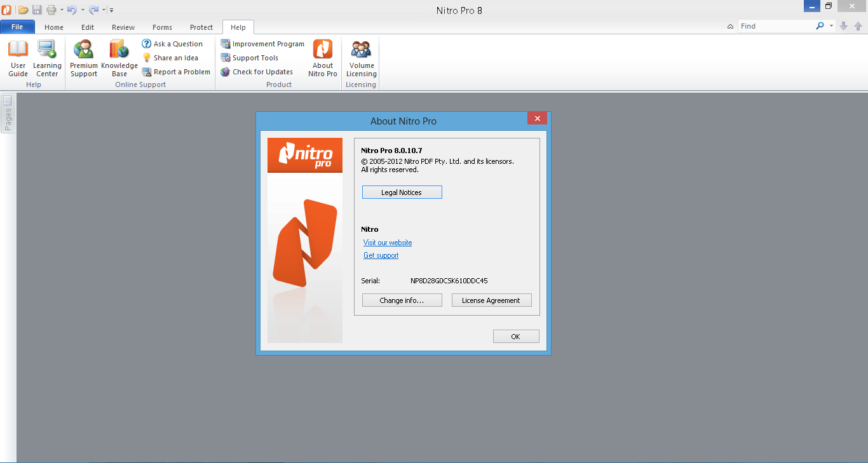Select the Help tab
This screenshot has width=868, height=463.
pos(238,27)
